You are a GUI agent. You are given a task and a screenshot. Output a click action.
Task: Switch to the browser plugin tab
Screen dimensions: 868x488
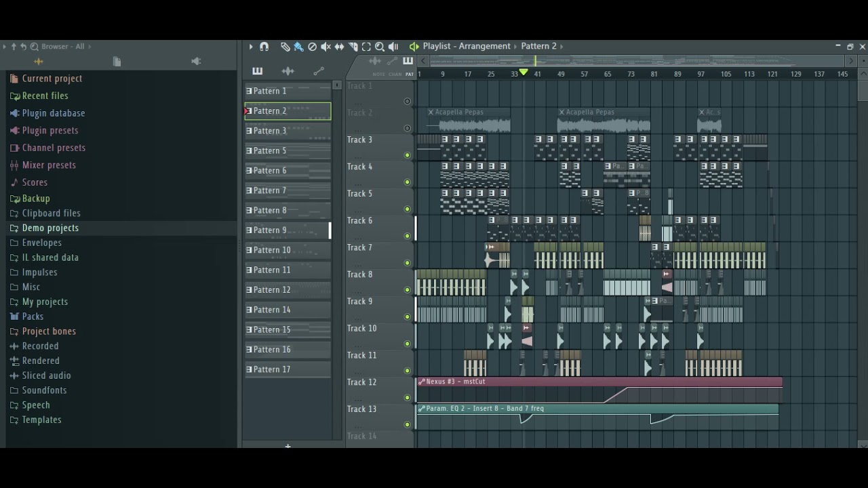196,62
